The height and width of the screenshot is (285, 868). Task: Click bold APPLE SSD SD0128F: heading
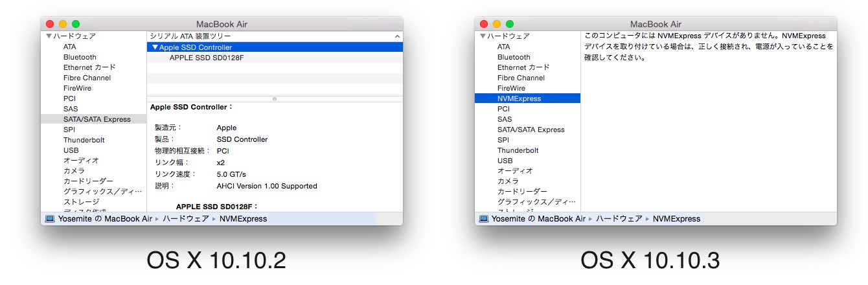click(x=217, y=207)
